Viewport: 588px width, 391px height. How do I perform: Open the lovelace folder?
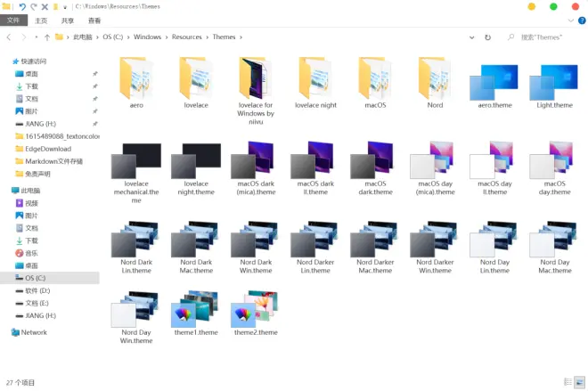(x=196, y=83)
